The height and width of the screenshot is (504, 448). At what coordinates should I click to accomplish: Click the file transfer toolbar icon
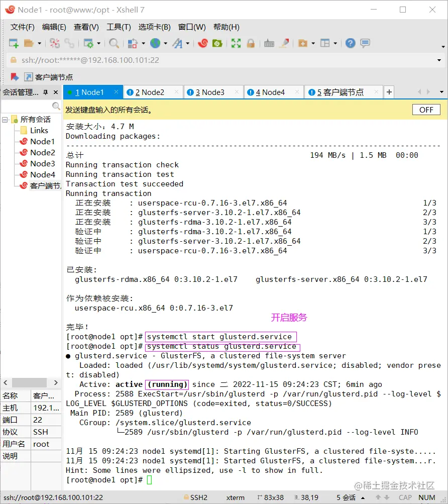(133, 43)
